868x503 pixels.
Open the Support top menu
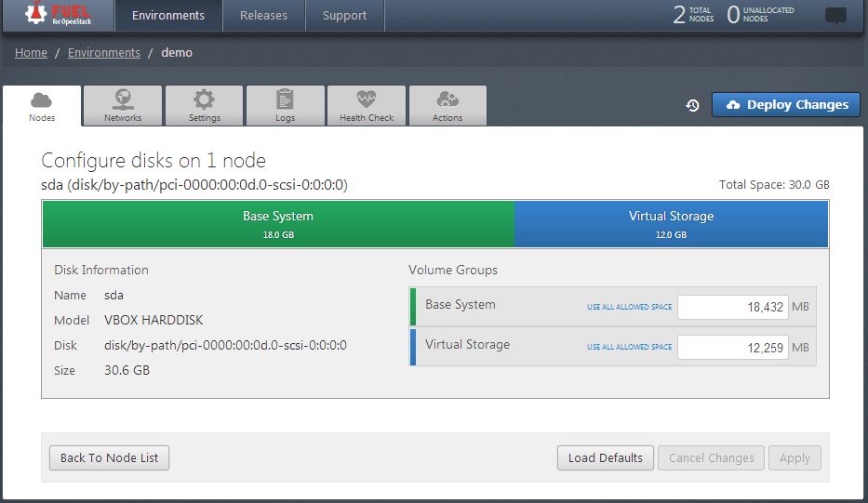[344, 16]
